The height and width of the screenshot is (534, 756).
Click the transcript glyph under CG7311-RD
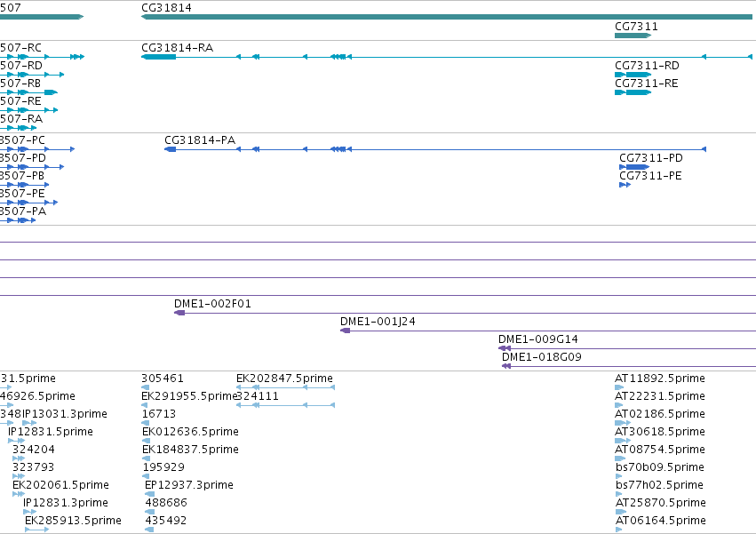tap(633, 75)
